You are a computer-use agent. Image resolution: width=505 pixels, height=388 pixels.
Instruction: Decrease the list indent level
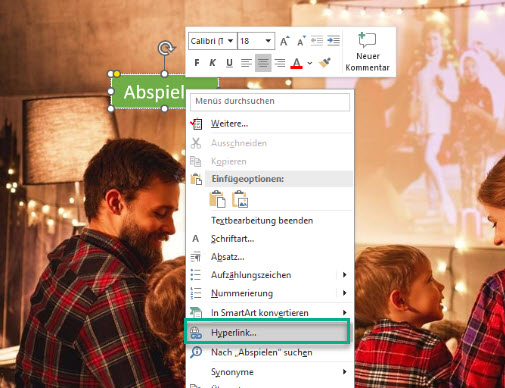[317, 41]
